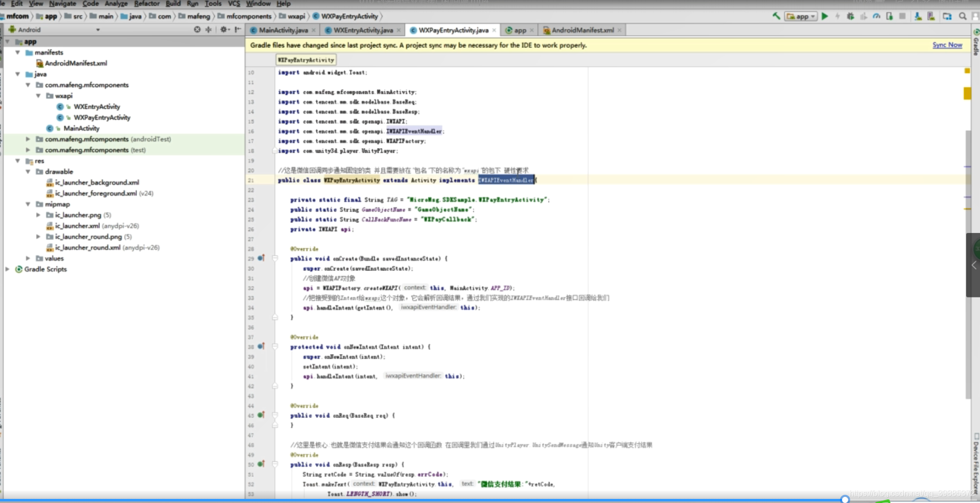The image size is (980, 503).
Task: Expand com.mafeng.mfcomponents (androidTest) package
Action: 28,139
